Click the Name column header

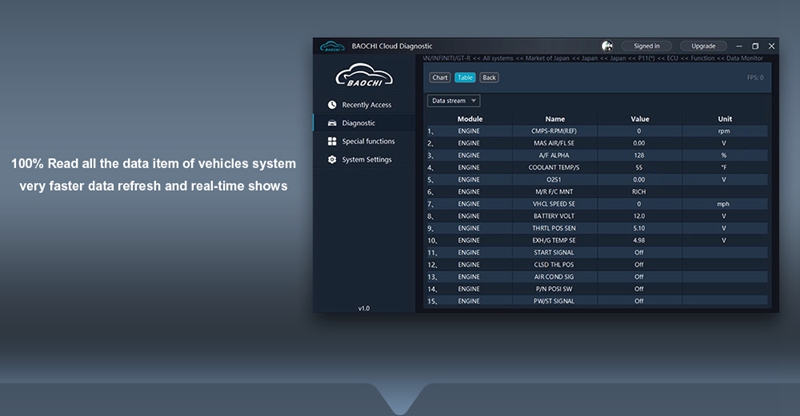click(x=555, y=119)
